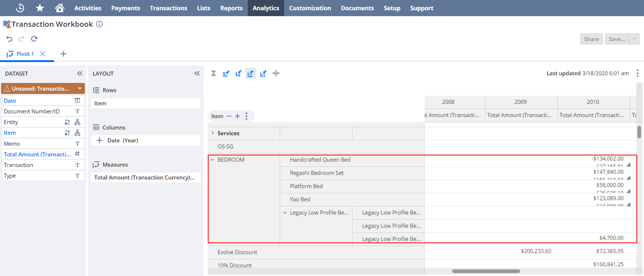This screenshot has height=276, width=644.
Task: Open the Transactions menu
Action: point(168,8)
